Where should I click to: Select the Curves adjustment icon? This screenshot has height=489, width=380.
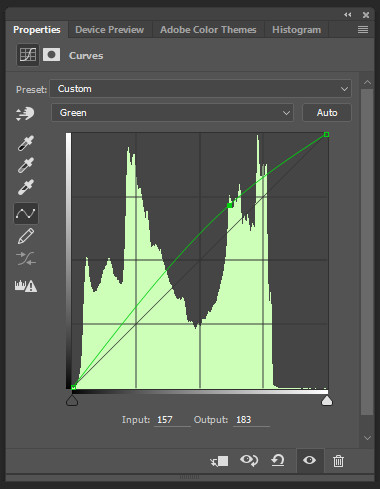coord(28,55)
